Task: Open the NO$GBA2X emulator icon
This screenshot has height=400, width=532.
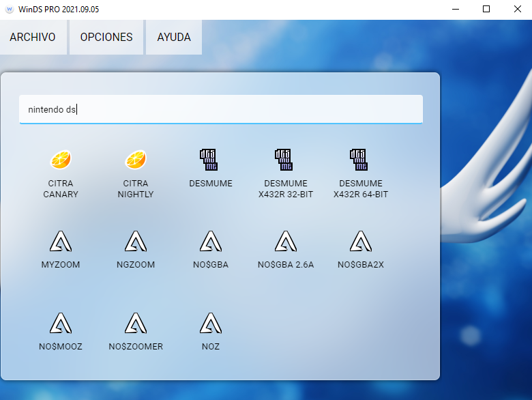Action: pos(361,241)
